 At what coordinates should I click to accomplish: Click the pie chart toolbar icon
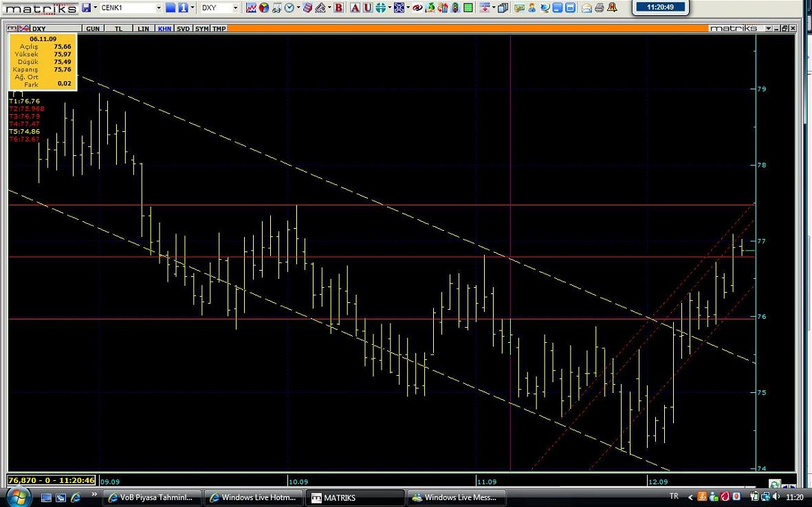pos(264,8)
